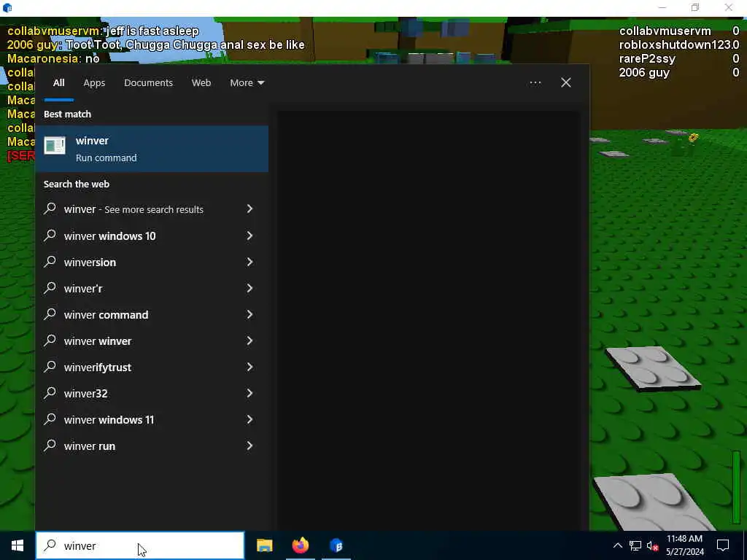
Task: Open the winver Run command best match
Action: pyautogui.click(x=152, y=149)
